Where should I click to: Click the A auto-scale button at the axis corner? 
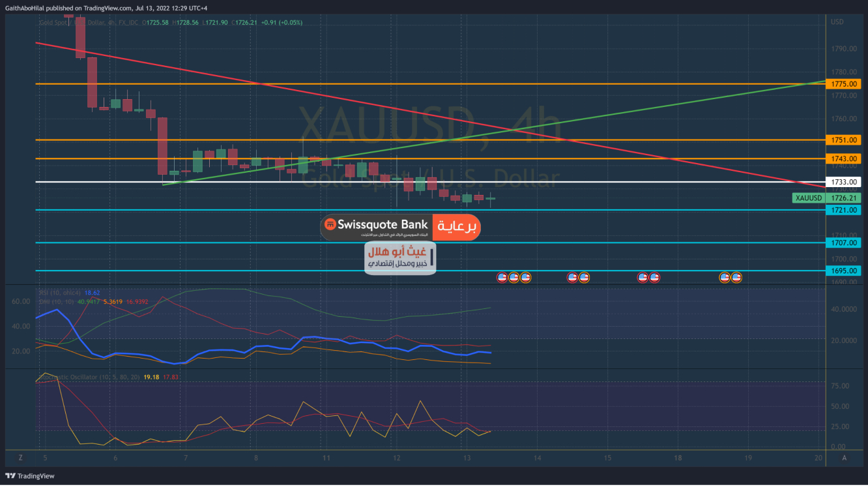point(845,458)
